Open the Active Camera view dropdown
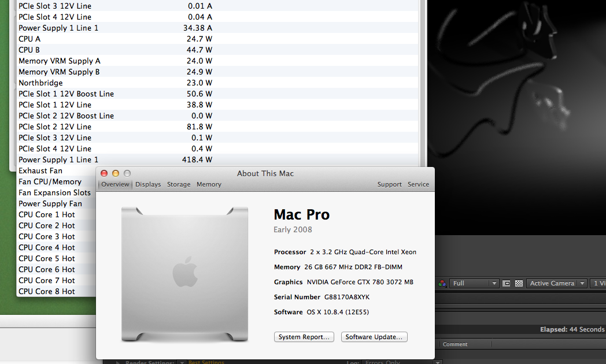606x364 pixels. (x=556, y=283)
